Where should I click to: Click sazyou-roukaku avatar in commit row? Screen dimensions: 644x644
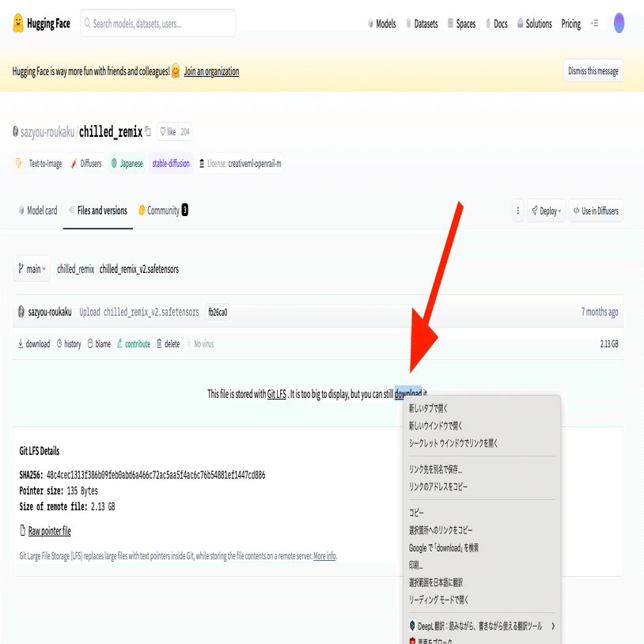click(21, 312)
